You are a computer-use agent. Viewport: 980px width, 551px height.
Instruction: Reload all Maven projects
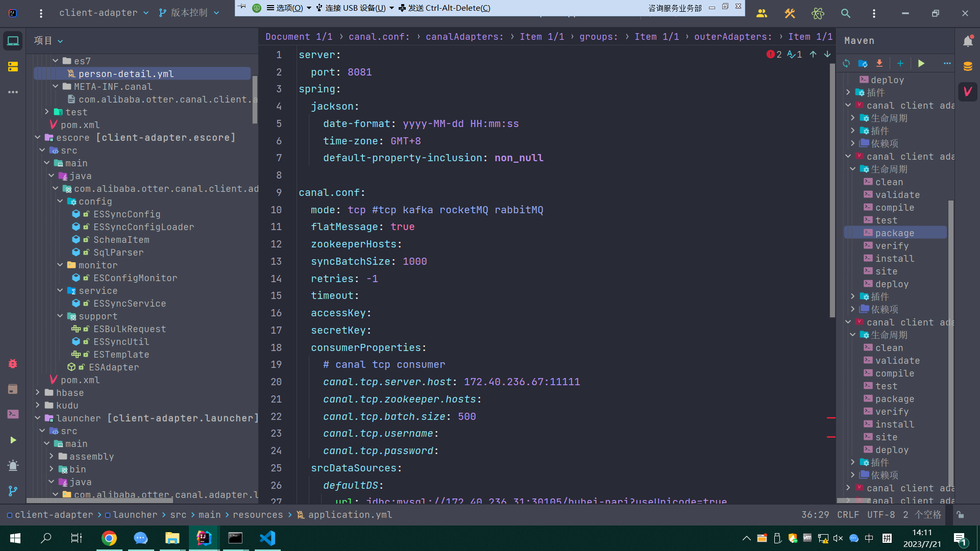[x=846, y=63]
